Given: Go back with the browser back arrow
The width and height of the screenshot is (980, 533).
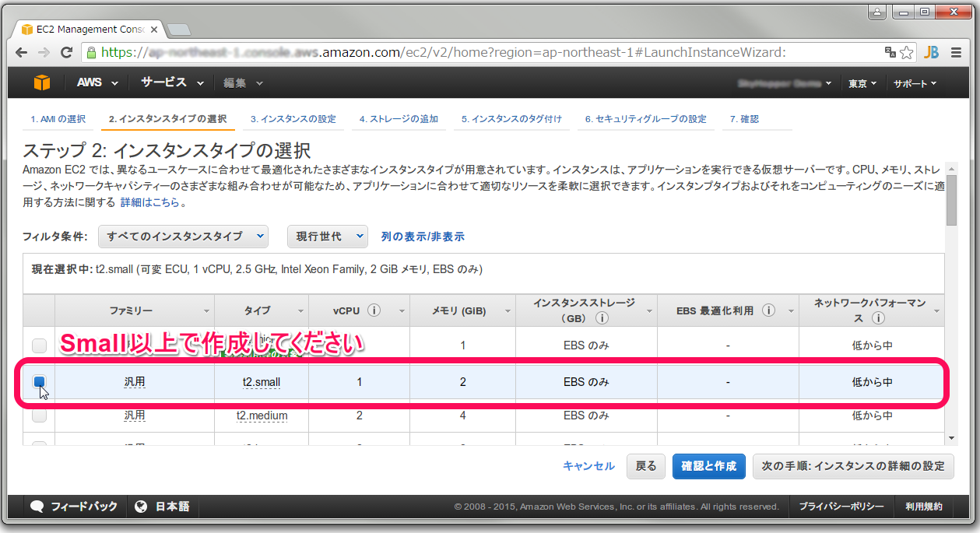Looking at the screenshot, I should (x=23, y=53).
